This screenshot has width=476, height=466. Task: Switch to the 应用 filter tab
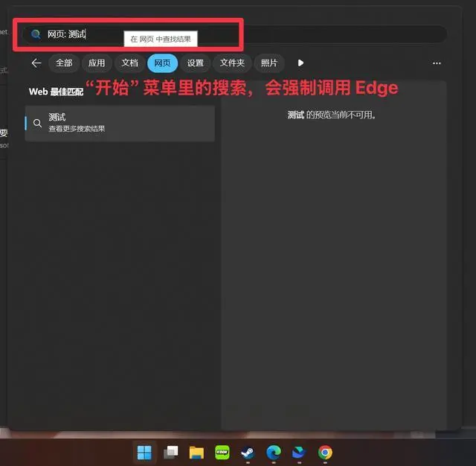pyautogui.click(x=97, y=63)
